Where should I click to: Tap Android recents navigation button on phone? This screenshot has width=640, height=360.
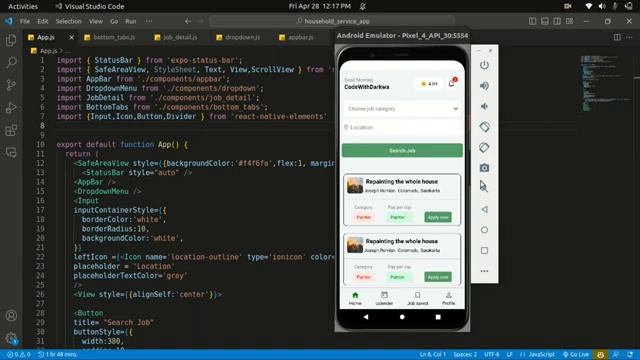[438, 317]
